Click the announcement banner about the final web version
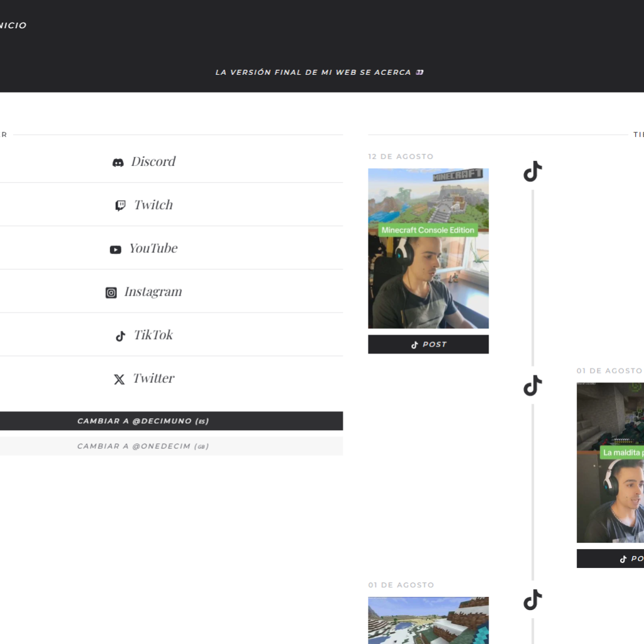The image size is (644, 644). (x=319, y=72)
